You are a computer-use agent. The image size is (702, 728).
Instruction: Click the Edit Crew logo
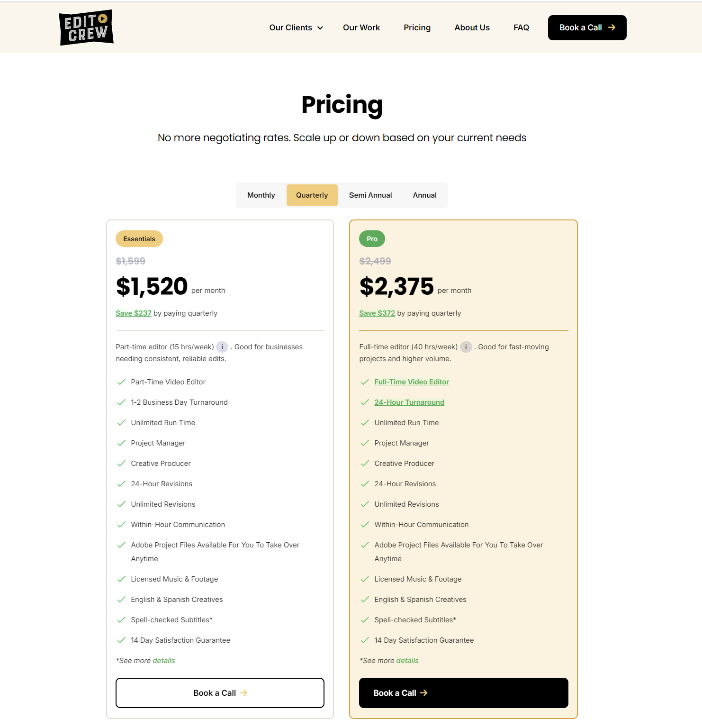86,27
